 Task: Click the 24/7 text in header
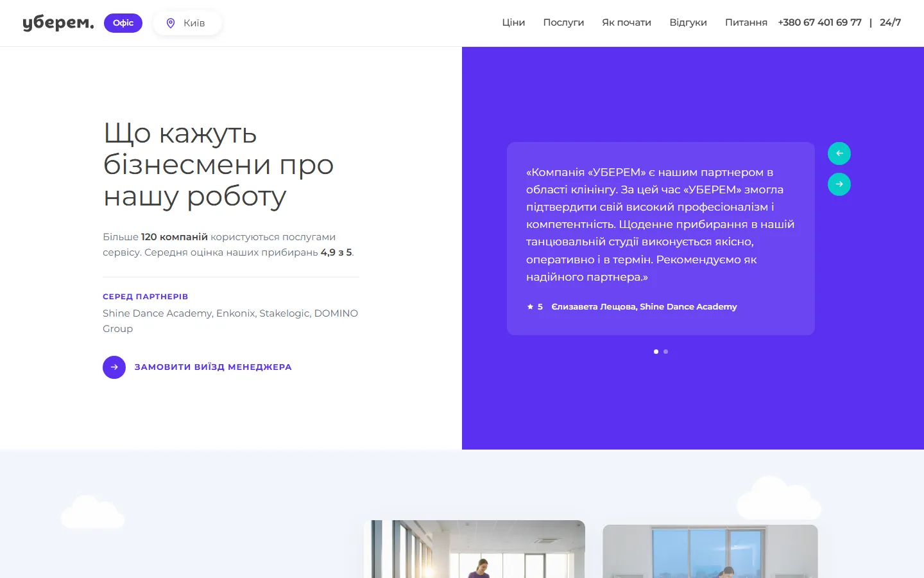(x=890, y=22)
